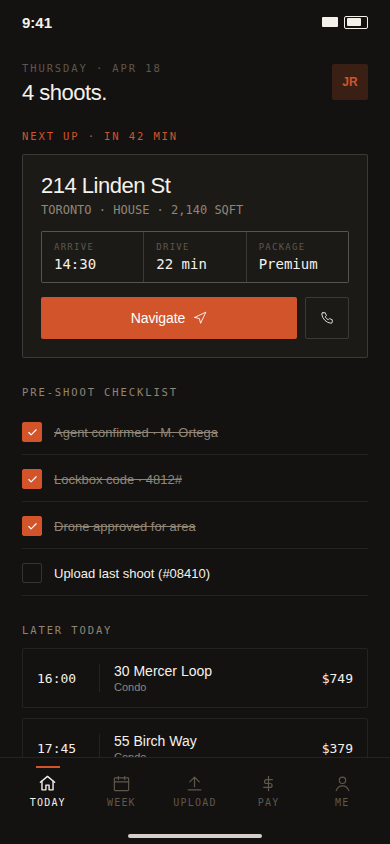Open the Week calendar icon

(x=121, y=783)
